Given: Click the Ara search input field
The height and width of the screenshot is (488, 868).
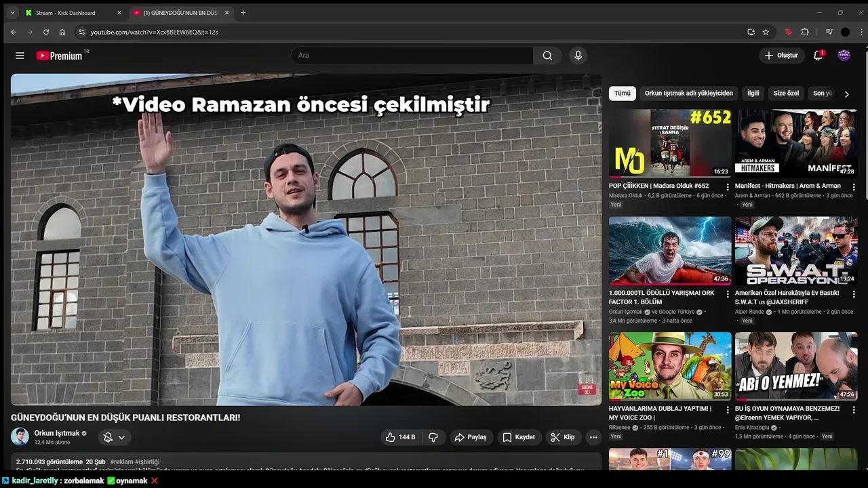Looking at the screenshot, I should tap(412, 56).
